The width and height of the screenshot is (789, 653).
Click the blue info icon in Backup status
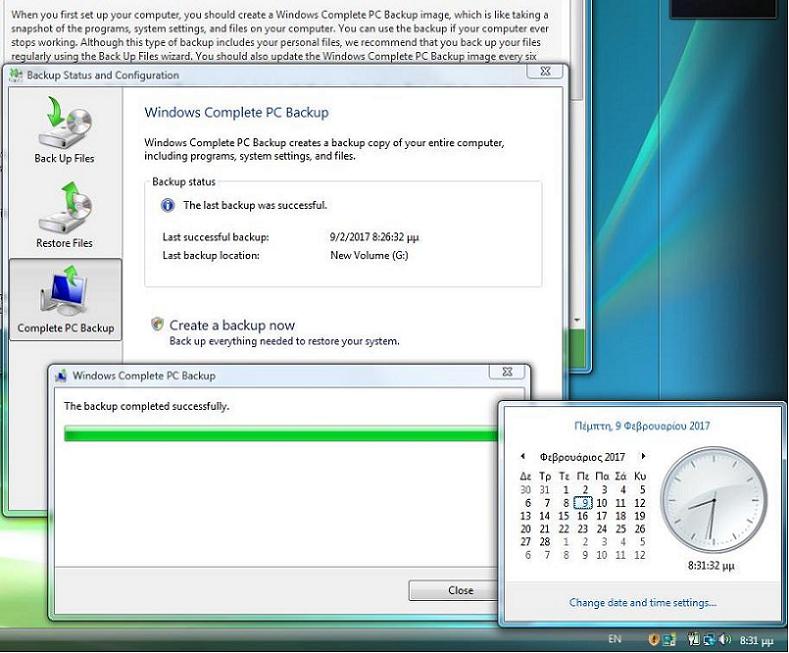168,205
